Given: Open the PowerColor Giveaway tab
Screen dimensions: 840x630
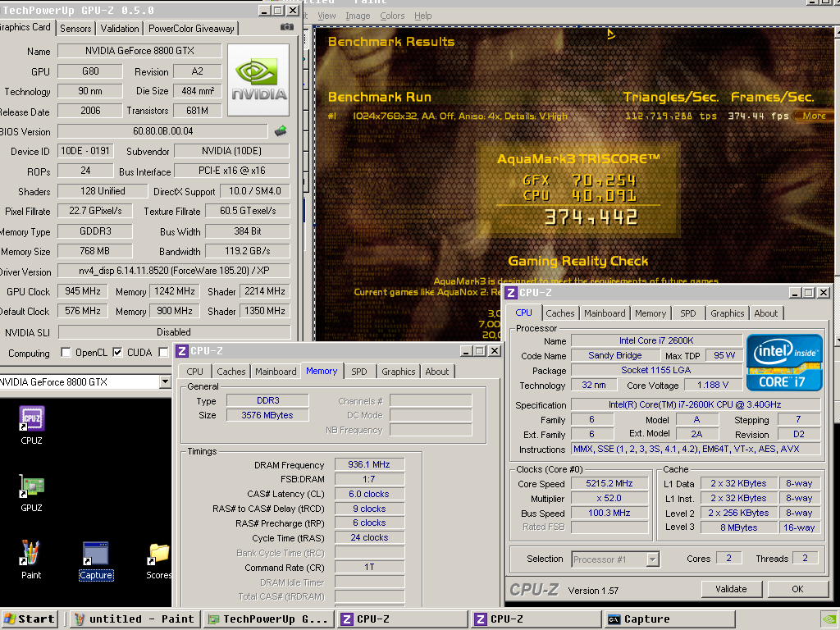Looking at the screenshot, I should tap(191, 29).
